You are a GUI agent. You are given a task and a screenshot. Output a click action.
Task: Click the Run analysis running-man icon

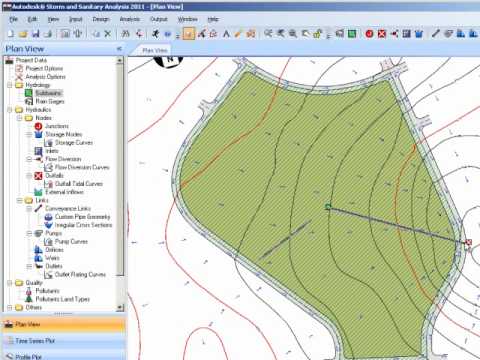pos(155,33)
